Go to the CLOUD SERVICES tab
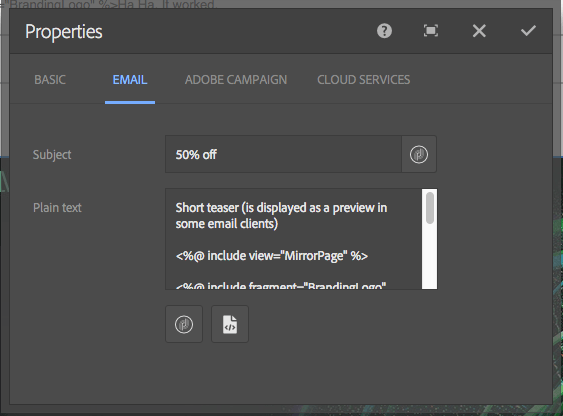The width and height of the screenshot is (563, 416). click(x=363, y=80)
